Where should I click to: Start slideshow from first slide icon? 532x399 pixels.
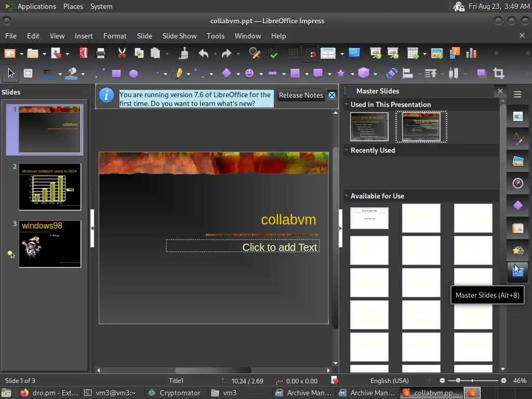376,54
